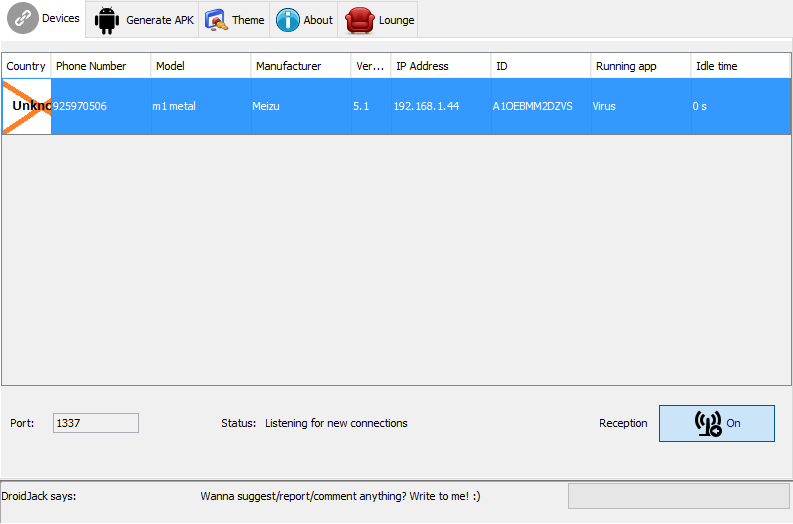Select the m1 metal model cell

[201, 106]
